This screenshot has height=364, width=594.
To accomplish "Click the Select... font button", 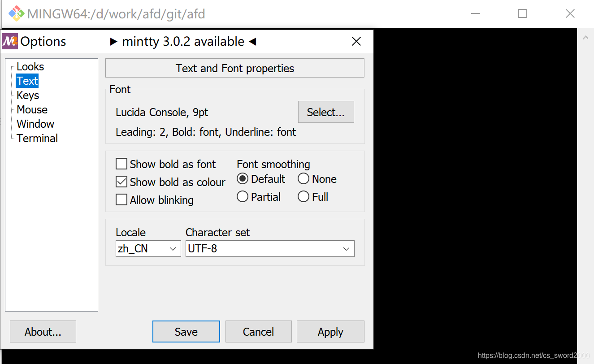I will pyautogui.click(x=326, y=112).
